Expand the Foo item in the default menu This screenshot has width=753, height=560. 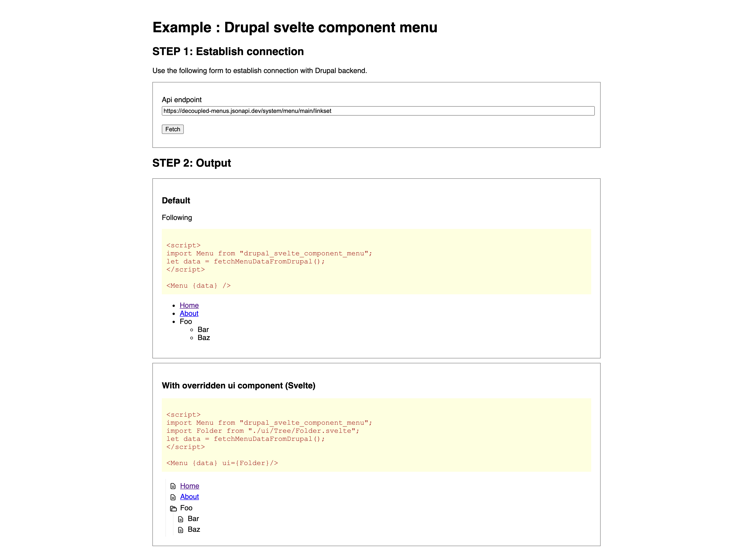point(186,321)
